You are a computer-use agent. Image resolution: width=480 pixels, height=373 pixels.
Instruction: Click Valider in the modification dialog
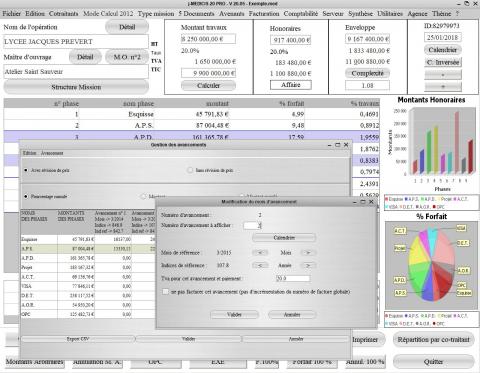click(x=234, y=314)
